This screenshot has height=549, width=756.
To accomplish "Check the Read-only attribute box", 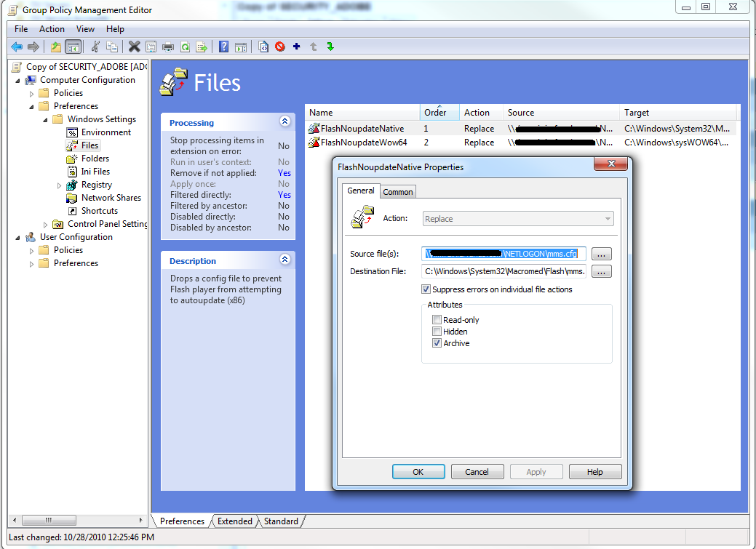I will point(437,319).
